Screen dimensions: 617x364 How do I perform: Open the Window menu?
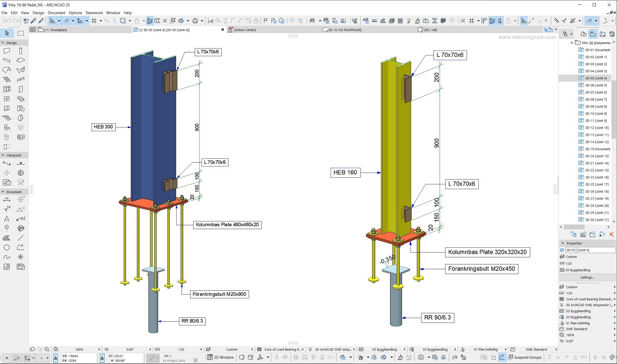pos(113,13)
